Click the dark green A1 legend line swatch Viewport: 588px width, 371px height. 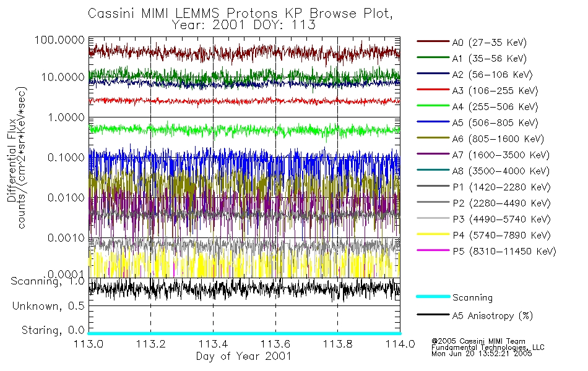point(433,57)
